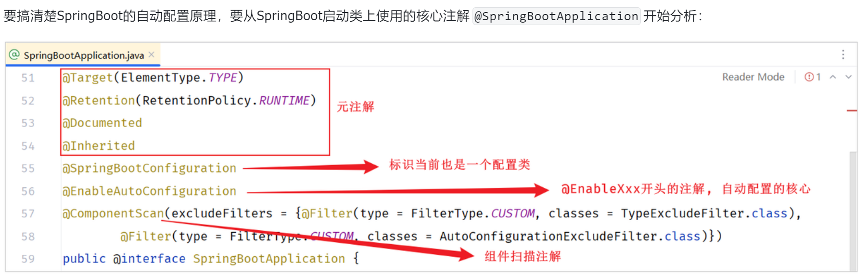Click the @Filter annotation on line 58

tap(146, 236)
